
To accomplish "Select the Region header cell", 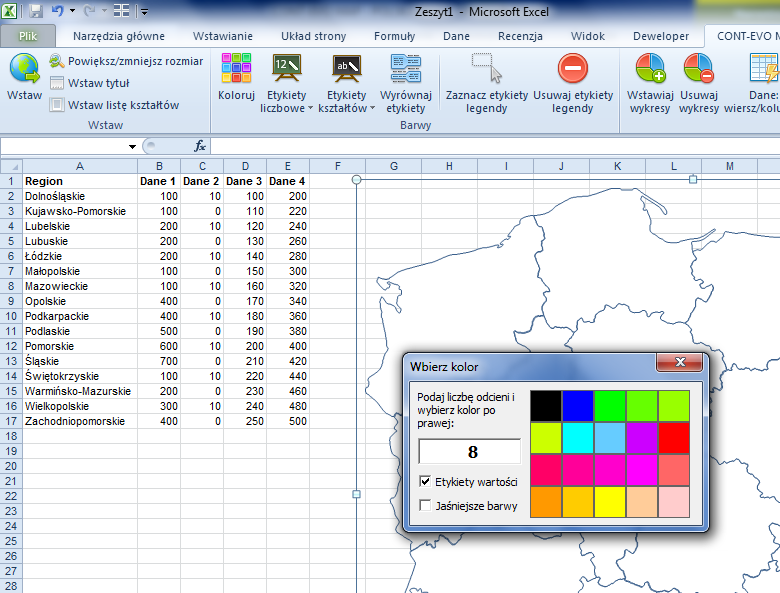I will pos(80,181).
